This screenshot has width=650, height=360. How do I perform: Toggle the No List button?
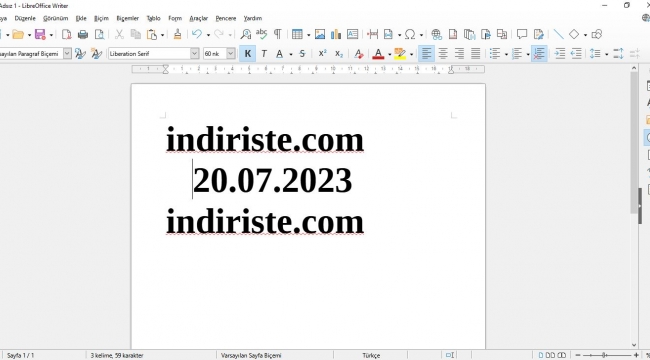point(539,54)
